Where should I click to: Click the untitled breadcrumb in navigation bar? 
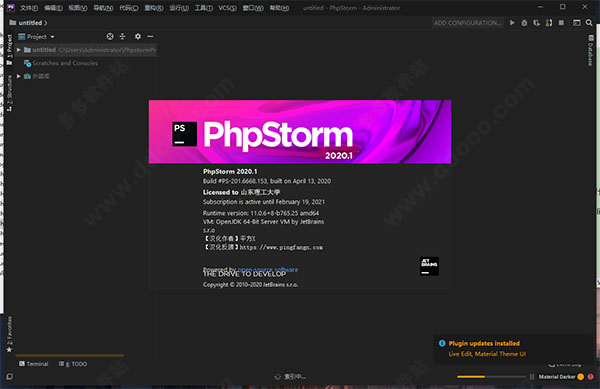[x=30, y=23]
